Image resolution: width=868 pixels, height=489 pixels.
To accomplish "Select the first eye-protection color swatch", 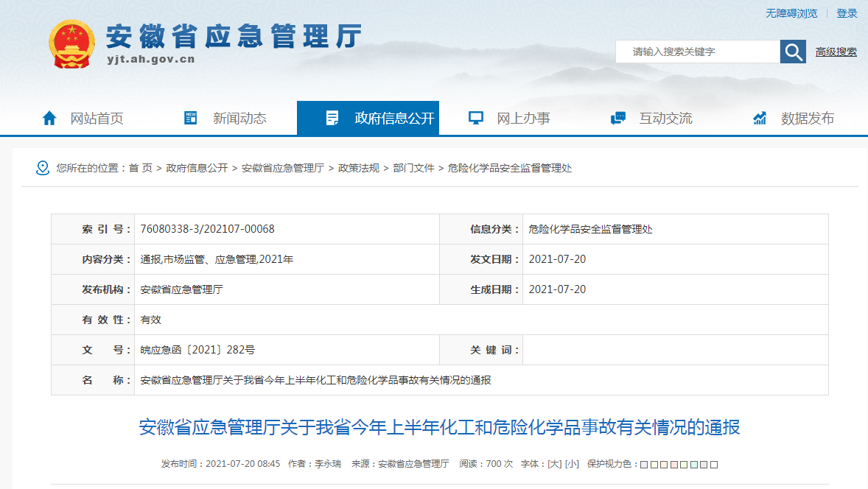I will click(644, 465).
